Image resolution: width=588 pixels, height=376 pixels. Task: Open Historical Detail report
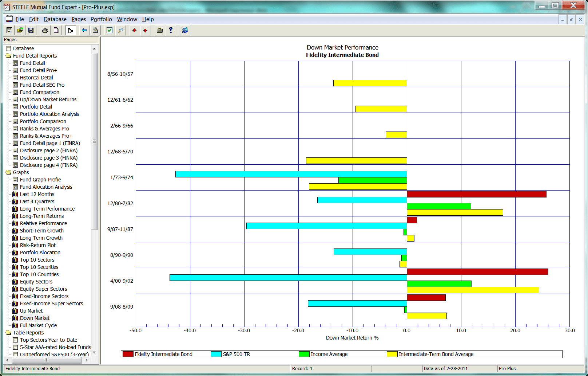click(36, 78)
